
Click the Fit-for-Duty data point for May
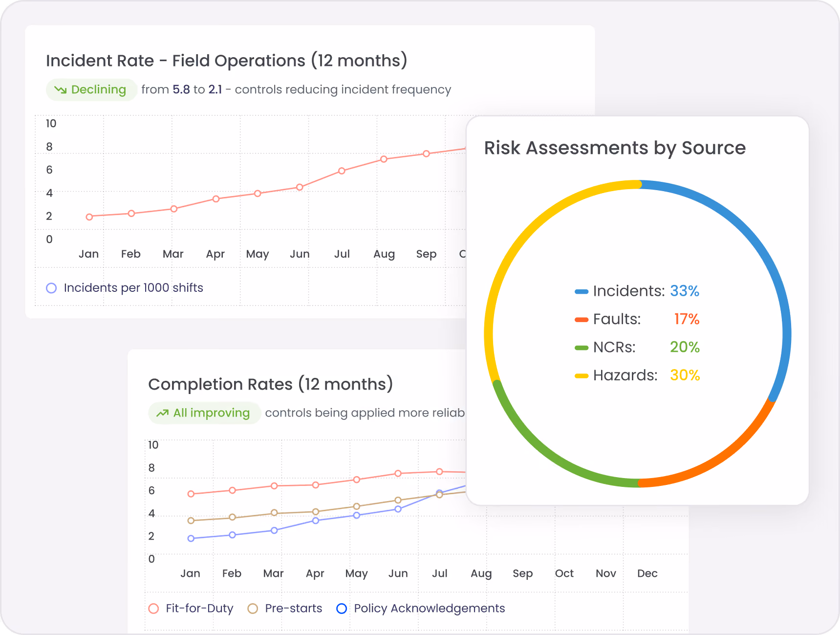(x=357, y=480)
